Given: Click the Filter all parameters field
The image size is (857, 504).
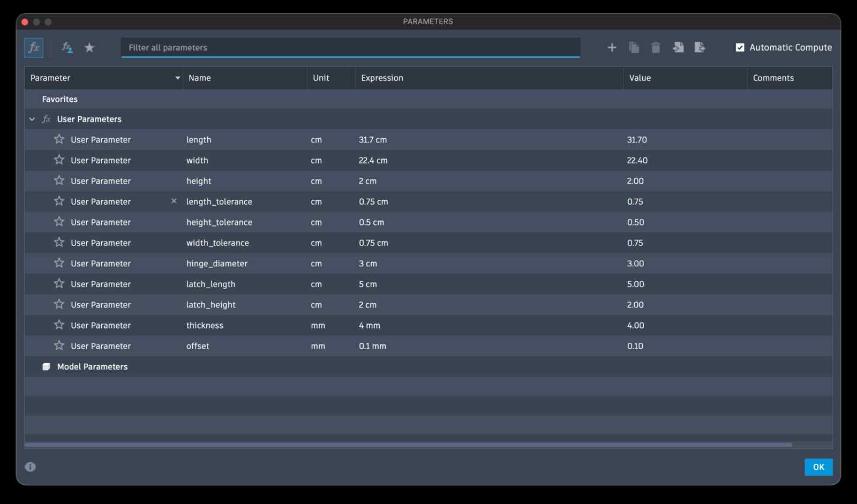Looking at the screenshot, I should [350, 48].
